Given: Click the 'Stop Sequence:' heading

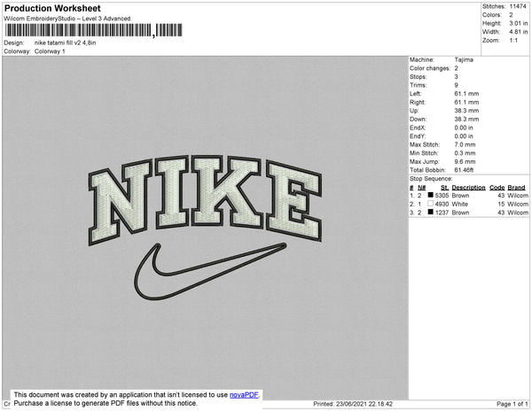Looking at the screenshot, I should (x=431, y=179).
